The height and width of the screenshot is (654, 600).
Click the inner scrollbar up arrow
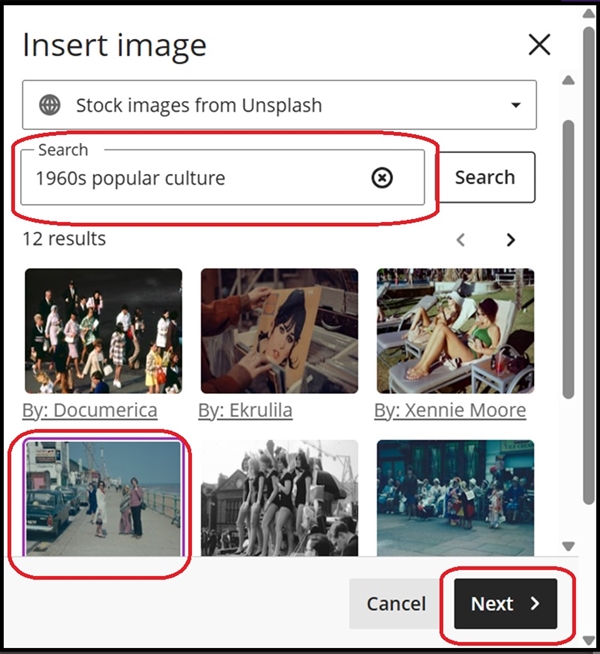tap(568, 80)
